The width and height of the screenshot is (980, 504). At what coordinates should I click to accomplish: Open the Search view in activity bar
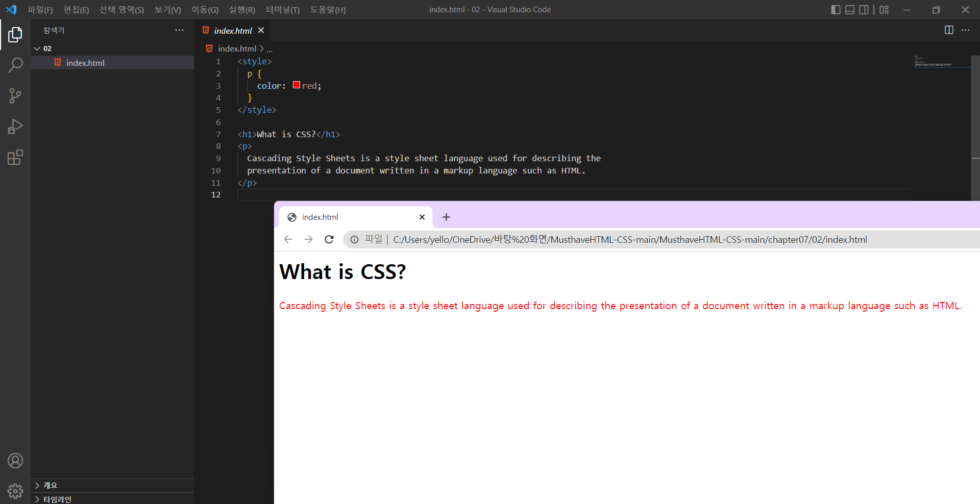[15, 65]
